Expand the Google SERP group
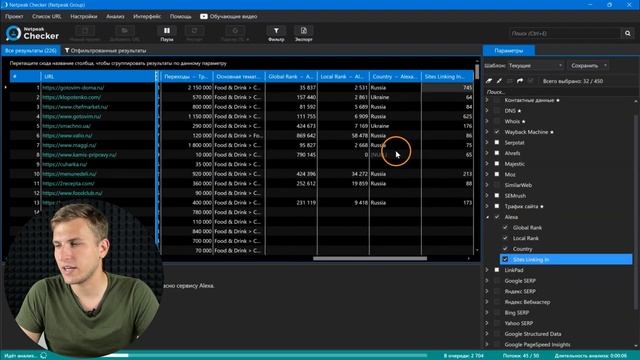This screenshot has width=640, height=360. 487,280
